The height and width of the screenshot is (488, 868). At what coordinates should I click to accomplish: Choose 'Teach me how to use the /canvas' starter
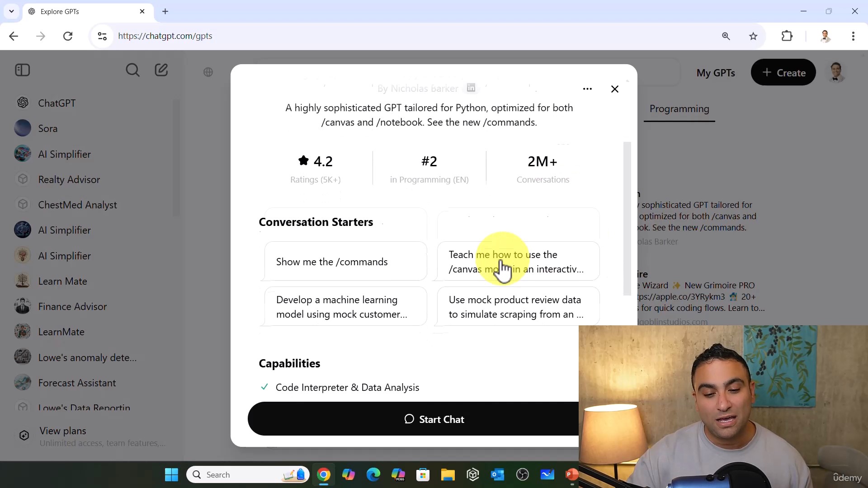[x=518, y=262]
